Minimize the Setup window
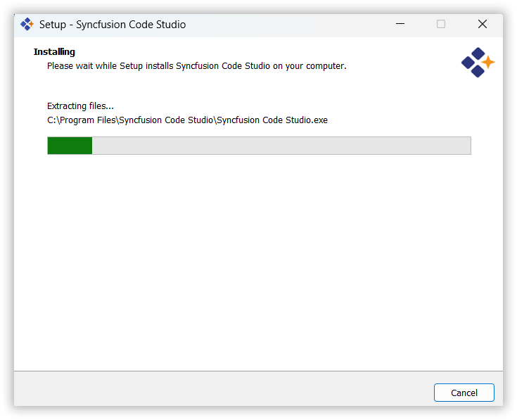The height and width of the screenshot is (420, 517). point(400,24)
